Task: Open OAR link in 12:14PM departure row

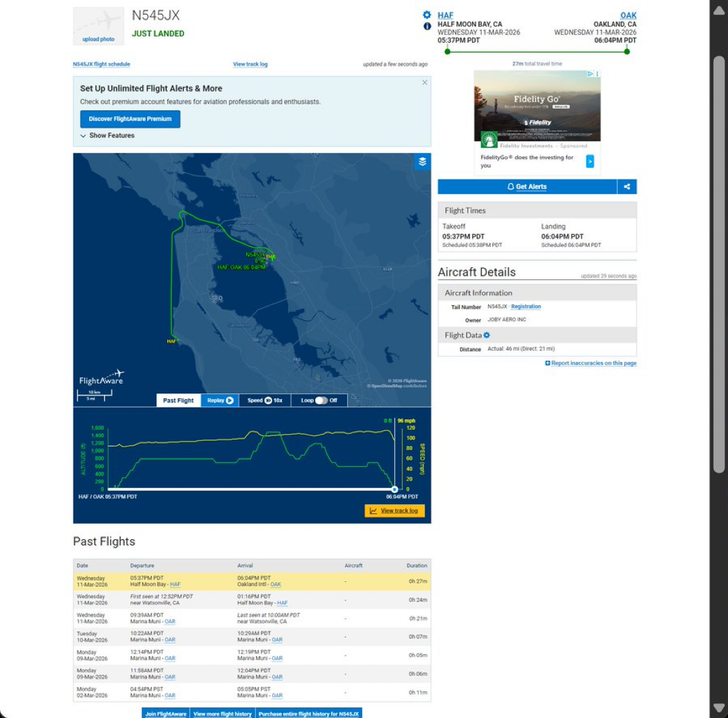Action: [x=170, y=658]
